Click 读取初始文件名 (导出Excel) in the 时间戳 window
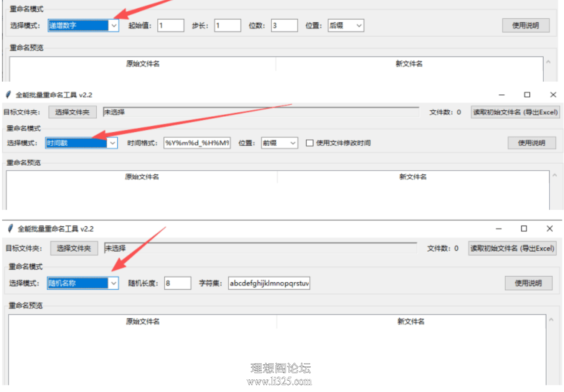The height and width of the screenshot is (392, 564). (x=515, y=112)
